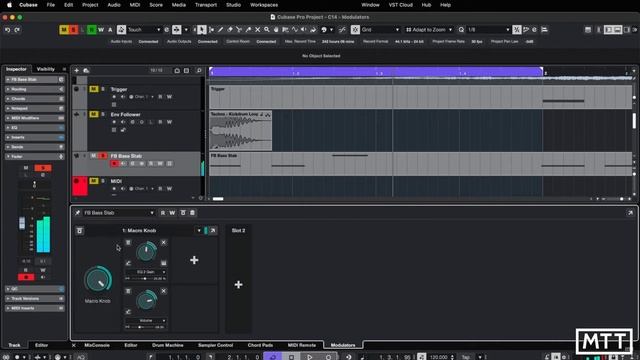
Task: Delete all modulators with the trash icon
Action: tap(192, 213)
